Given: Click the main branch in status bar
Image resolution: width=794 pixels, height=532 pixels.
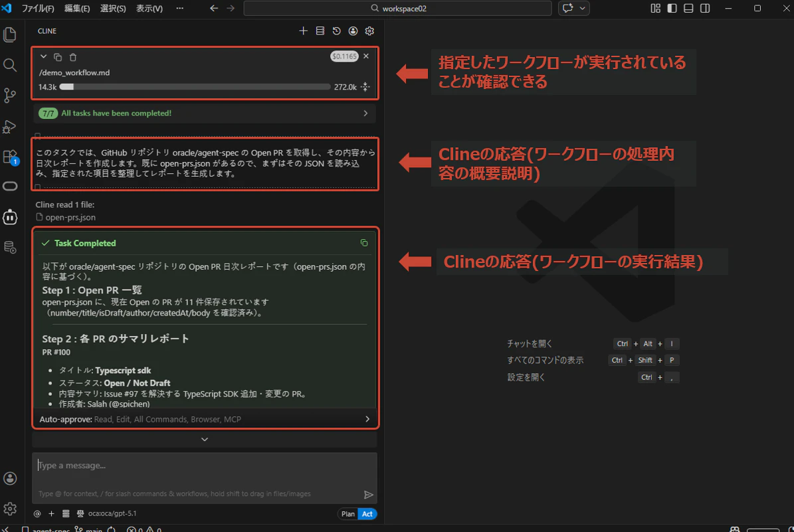Looking at the screenshot, I should [88, 529].
